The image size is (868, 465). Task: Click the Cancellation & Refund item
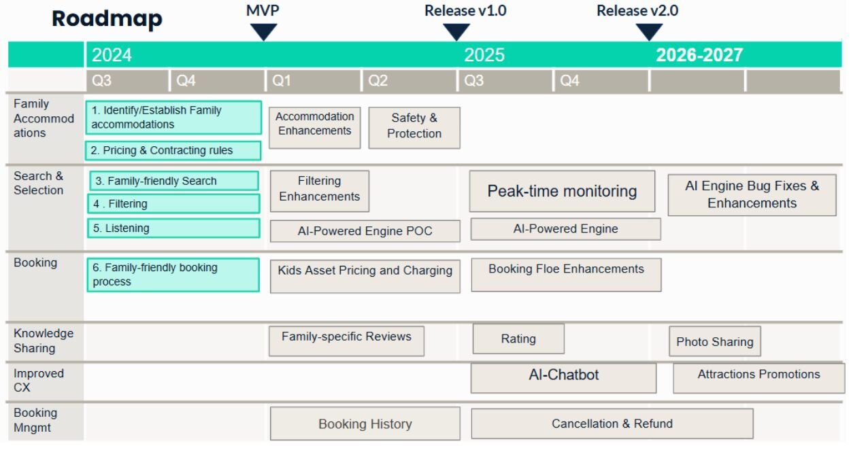point(612,424)
